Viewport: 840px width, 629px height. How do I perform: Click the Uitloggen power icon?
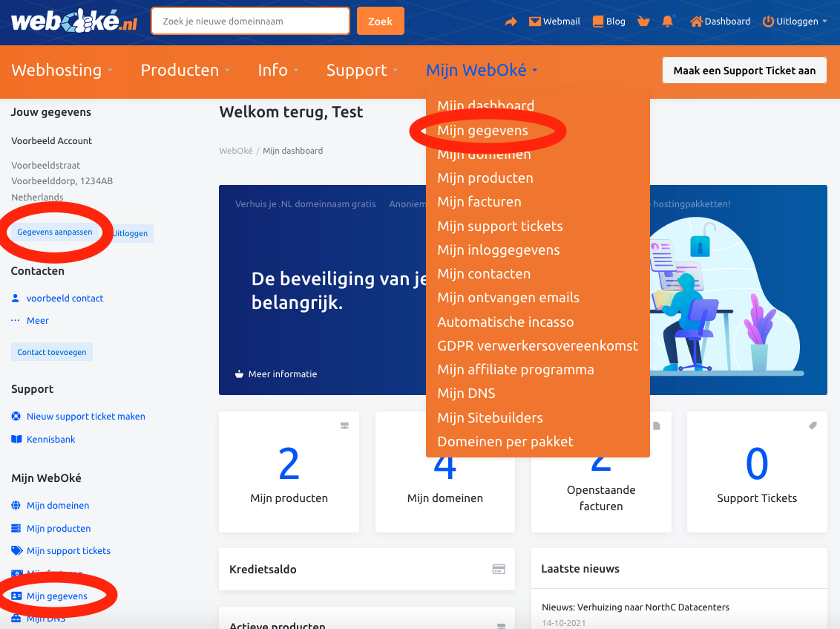click(x=768, y=22)
